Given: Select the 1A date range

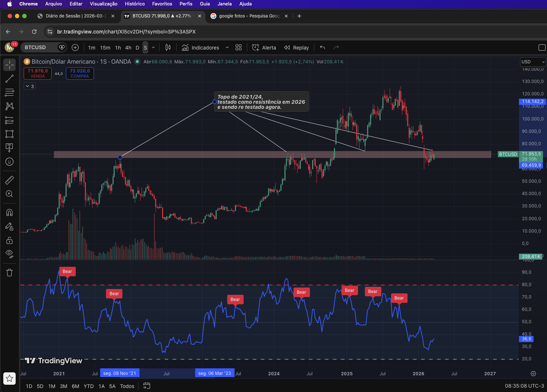Looking at the screenshot, I should [x=102, y=386].
